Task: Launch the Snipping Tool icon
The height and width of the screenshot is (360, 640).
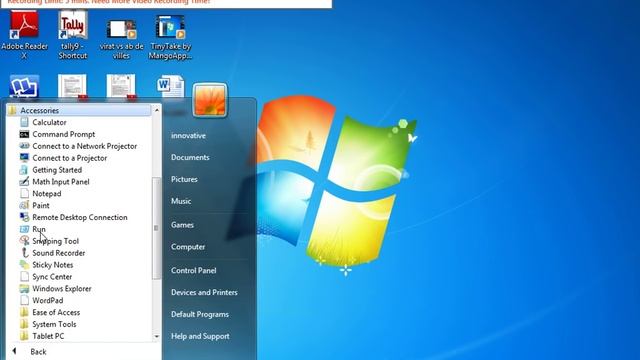Action: [x=24, y=241]
